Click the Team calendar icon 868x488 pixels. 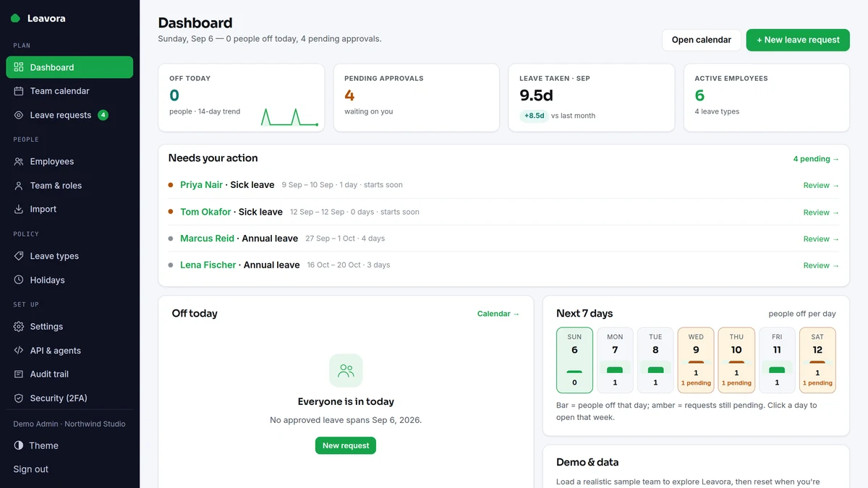[x=19, y=91]
